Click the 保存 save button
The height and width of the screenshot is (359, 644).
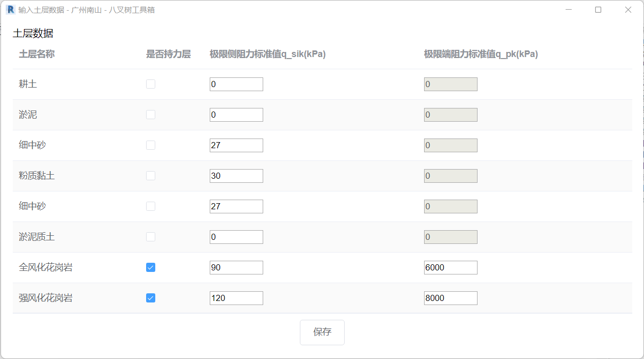tap(322, 332)
